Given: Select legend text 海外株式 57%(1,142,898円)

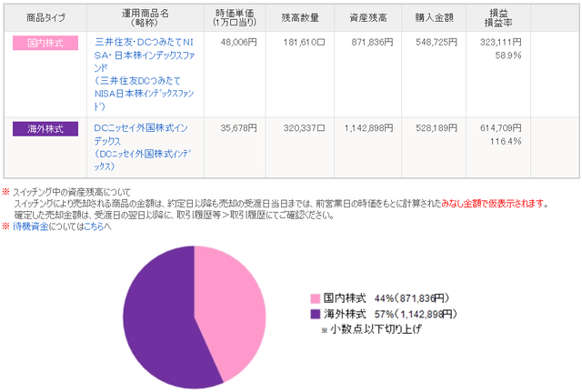Looking at the screenshot, I should pyautogui.click(x=390, y=314).
